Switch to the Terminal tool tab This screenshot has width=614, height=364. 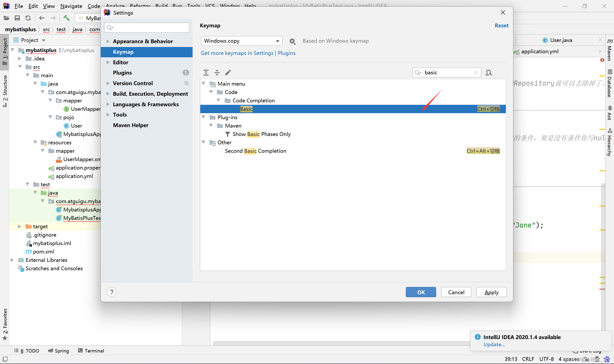point(91,351)
